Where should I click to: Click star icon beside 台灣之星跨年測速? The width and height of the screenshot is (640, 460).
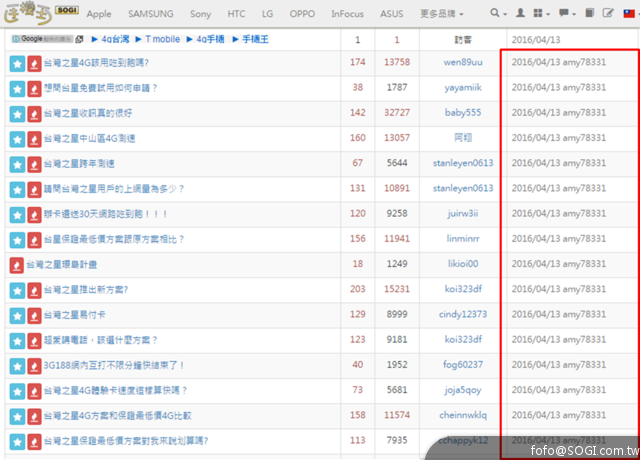17,164
